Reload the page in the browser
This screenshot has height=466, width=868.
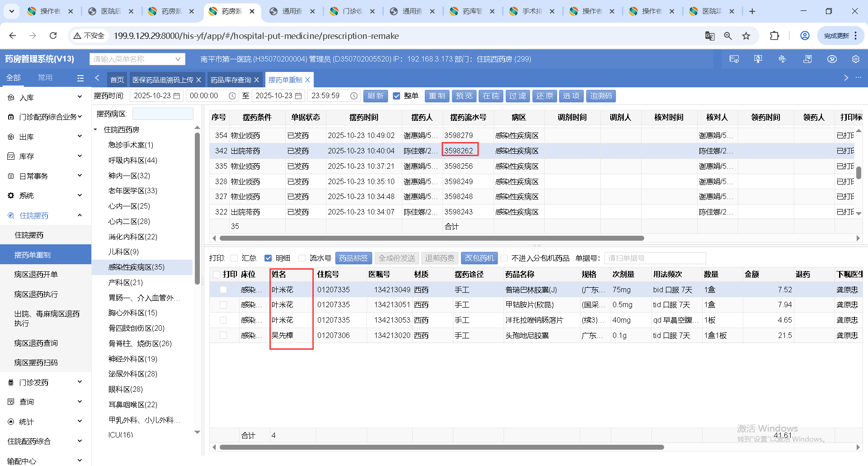[x=53, y=36]
